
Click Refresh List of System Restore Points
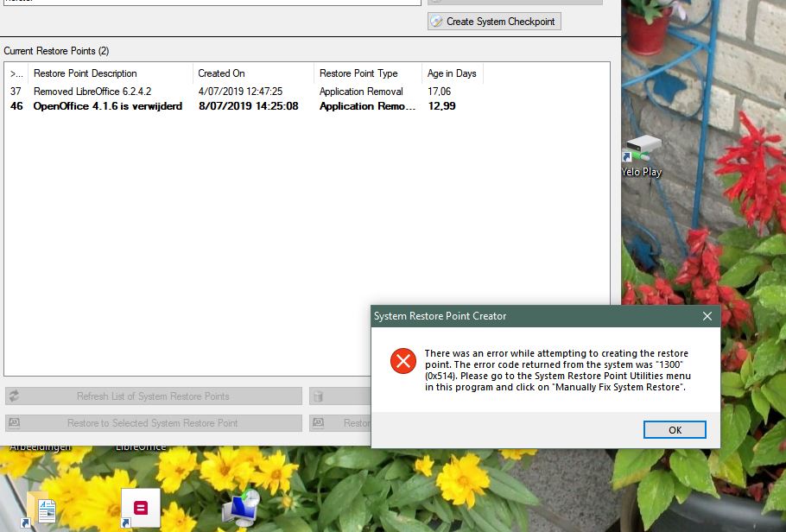pyautogui.click(x=154, y=396)
